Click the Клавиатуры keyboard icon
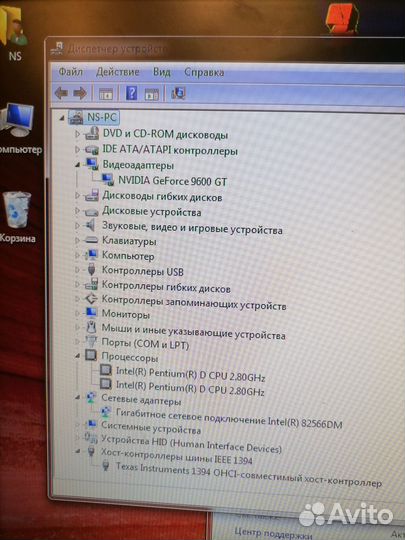The height and width of the screenshot is (540, 405). 92,240
